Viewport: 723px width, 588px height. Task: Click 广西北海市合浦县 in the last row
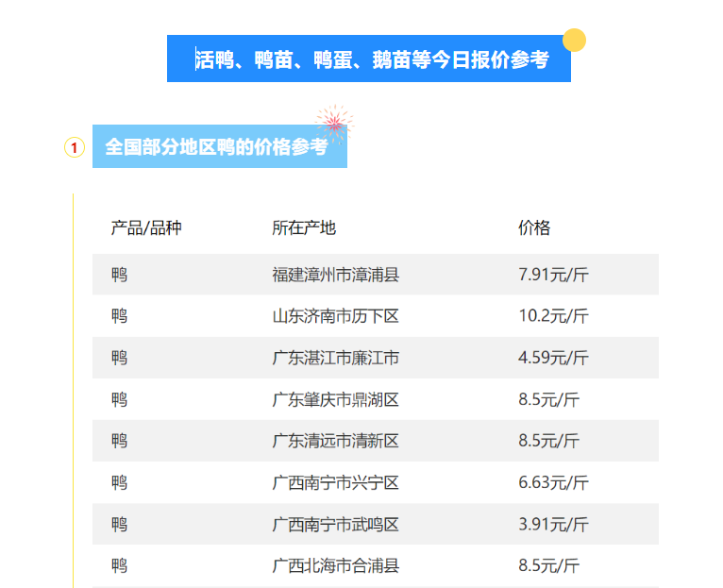coord(335,565)
